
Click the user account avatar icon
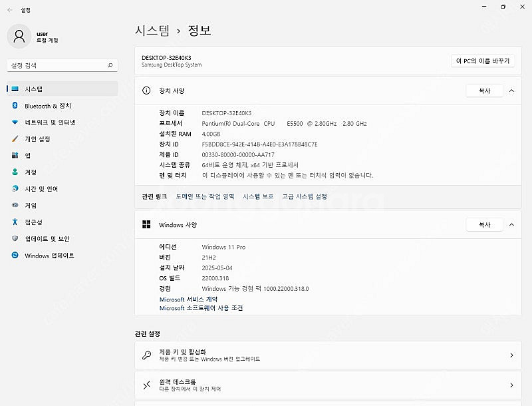pos(19,37)
